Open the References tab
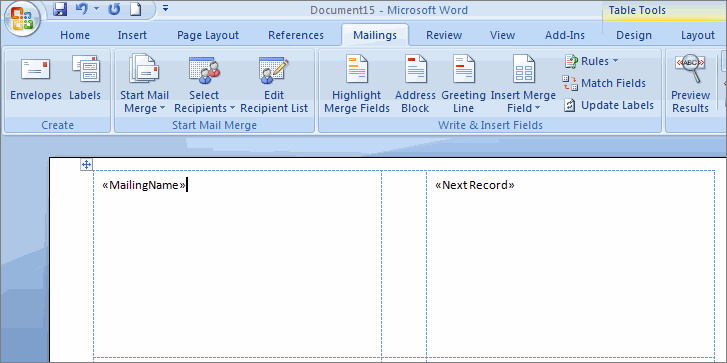727x363 pixels. 296,35
